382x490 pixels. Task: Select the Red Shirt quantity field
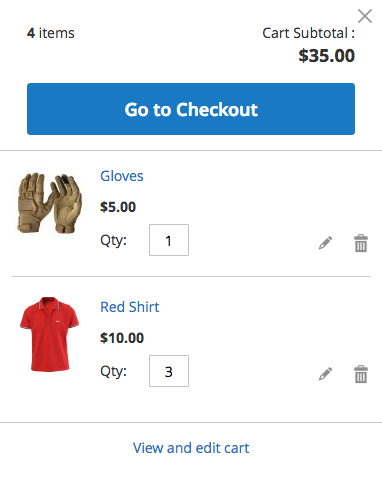click(169, 371)
